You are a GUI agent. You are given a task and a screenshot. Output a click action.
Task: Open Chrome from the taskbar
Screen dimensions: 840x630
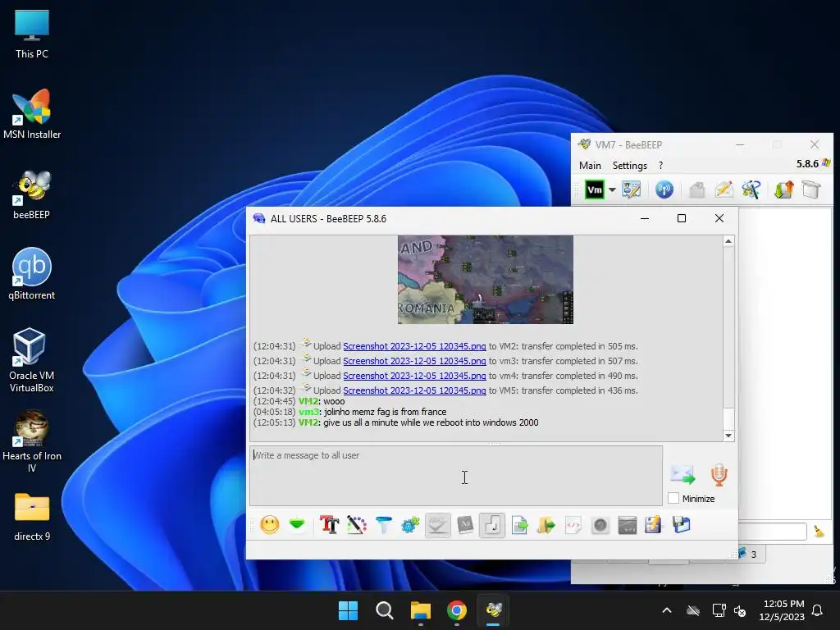[456, 610]
